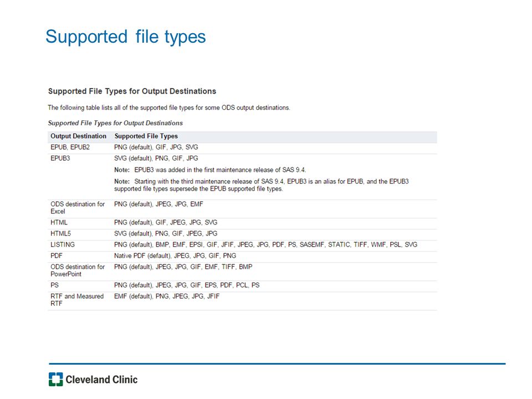Click the 'Output Destination' column header

[x=78, y=136]
